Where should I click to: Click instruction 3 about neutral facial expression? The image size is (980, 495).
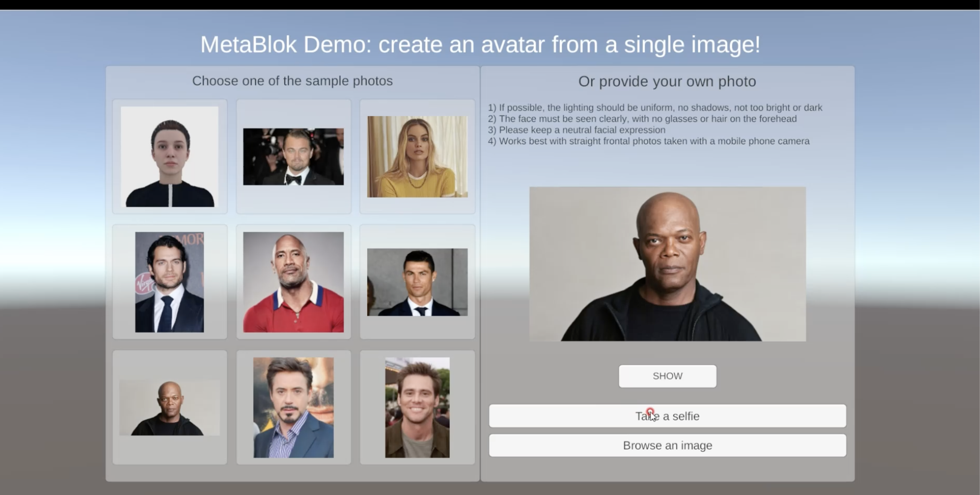pos(576,130)
